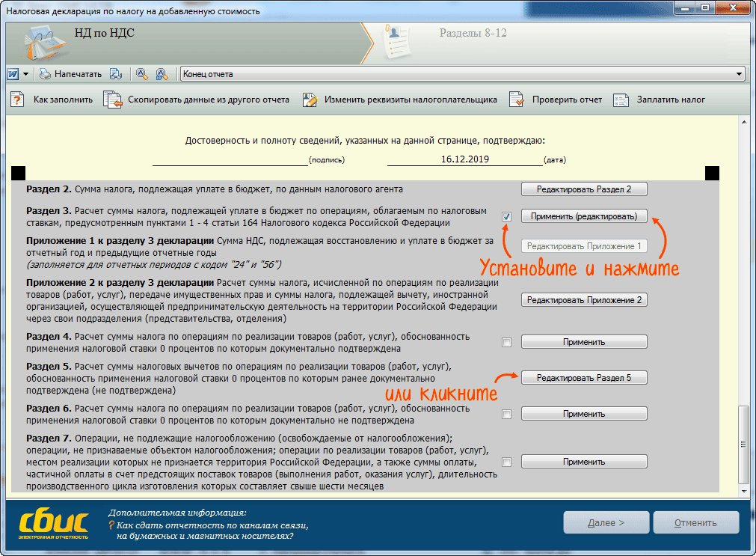756x556 pixels.
Task: Open the Как сдать отчетность help link
Action: click(208, 530)
